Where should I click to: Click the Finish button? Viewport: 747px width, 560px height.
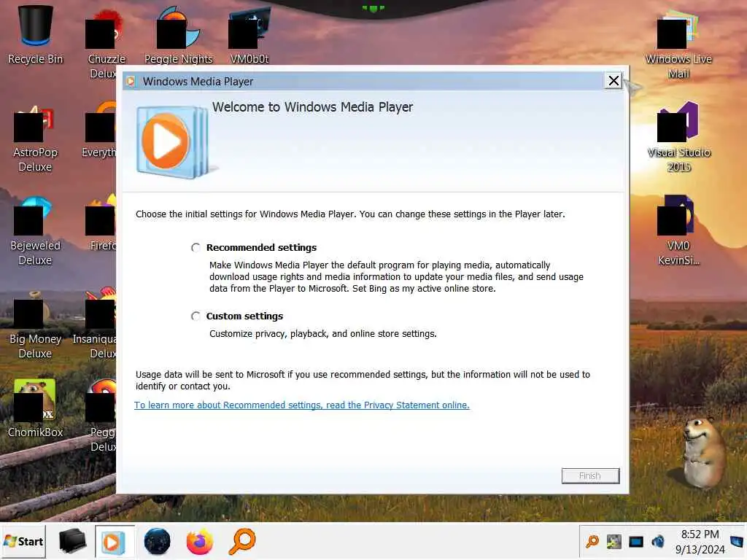[x=590, y=475]
